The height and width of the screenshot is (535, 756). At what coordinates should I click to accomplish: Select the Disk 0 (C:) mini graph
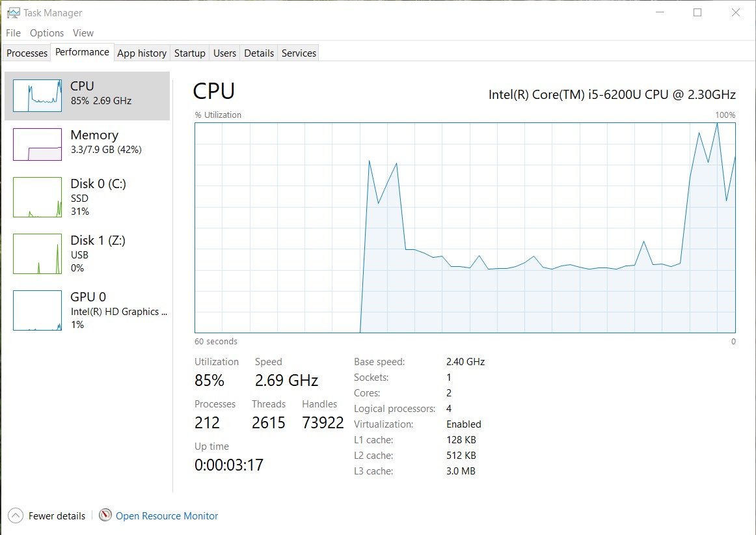(x=38, y=197)
